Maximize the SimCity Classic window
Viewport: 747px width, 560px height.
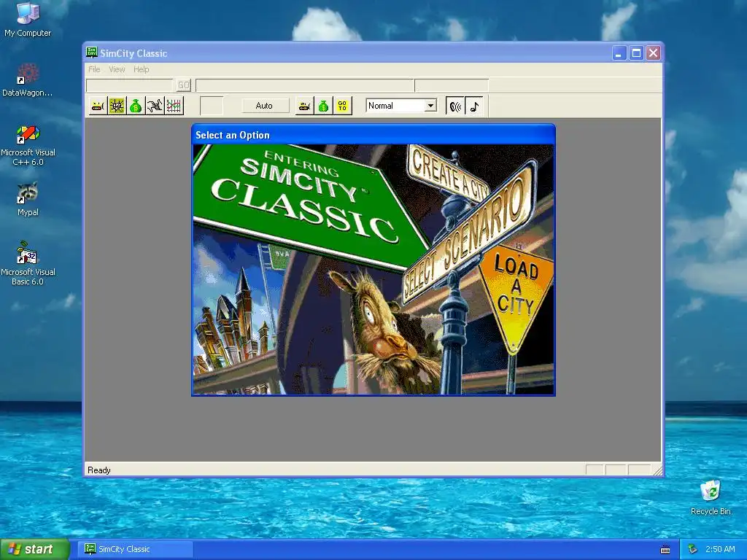636,52
